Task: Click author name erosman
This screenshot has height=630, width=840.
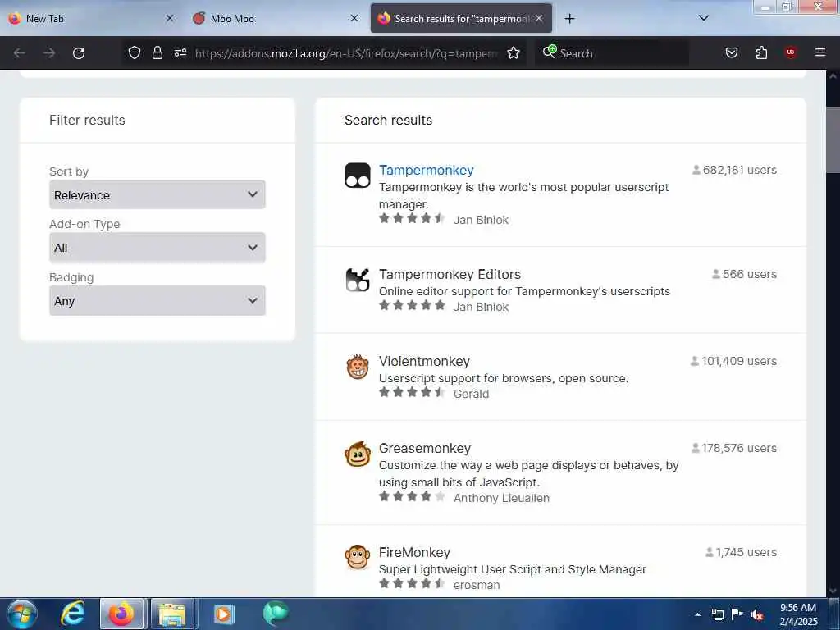Action: pos(477,585)
